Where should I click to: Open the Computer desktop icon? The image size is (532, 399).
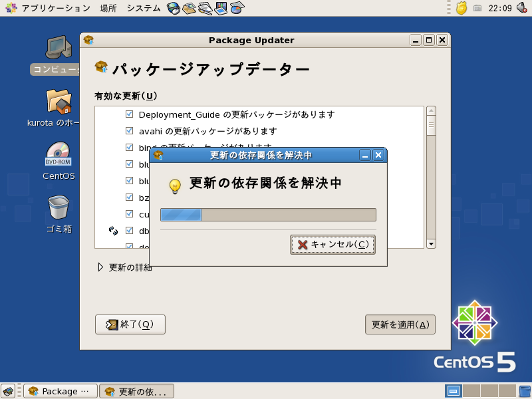coord(59,47)
